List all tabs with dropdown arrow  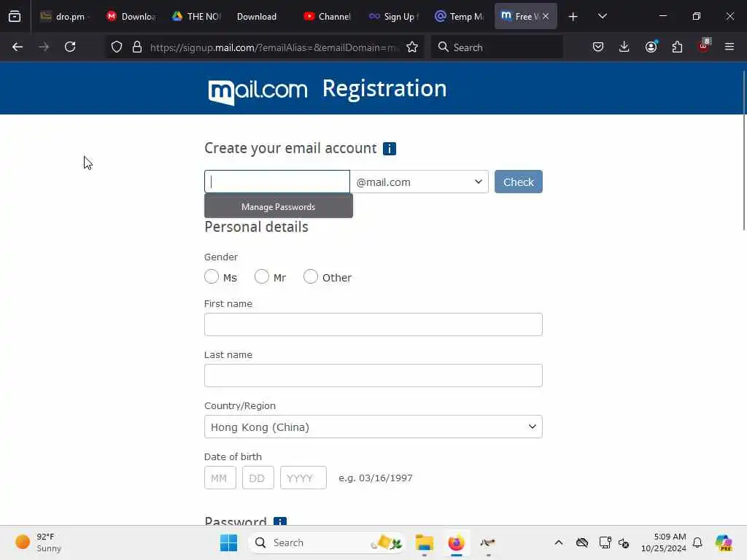(x=602, y=16)
